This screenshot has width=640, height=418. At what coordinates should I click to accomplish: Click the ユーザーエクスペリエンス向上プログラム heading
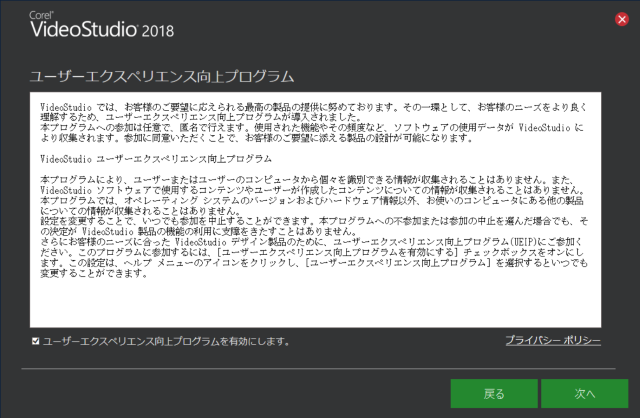pos(162,76)
